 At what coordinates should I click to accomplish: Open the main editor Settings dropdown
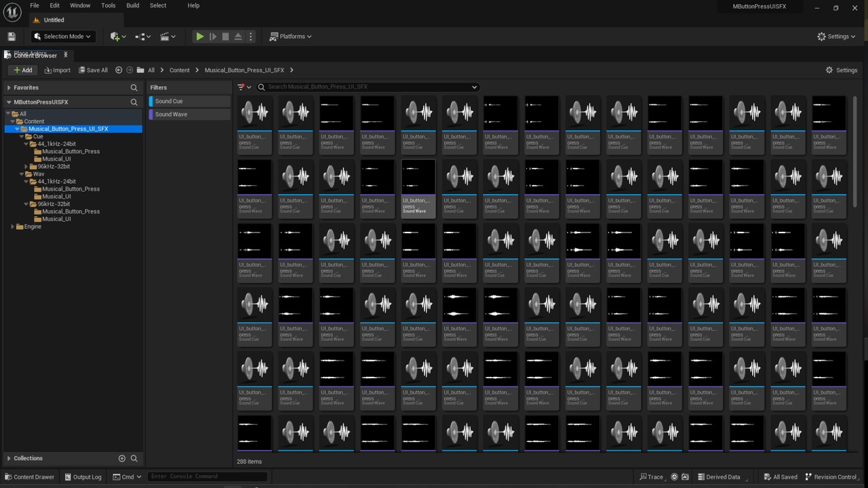point(837,37)
